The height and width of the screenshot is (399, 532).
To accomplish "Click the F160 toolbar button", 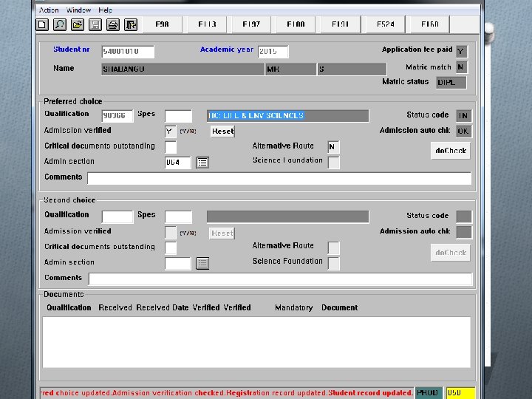I will [429, 24].
